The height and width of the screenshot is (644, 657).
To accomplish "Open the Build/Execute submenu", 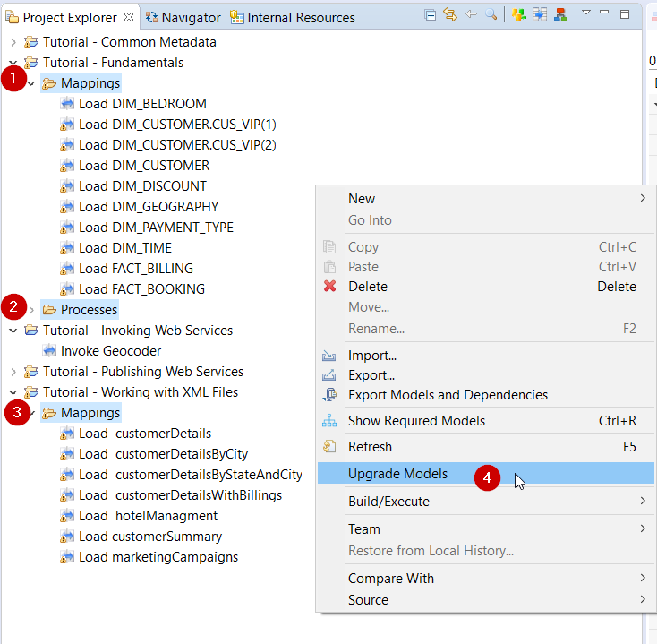I will click(x=486, y=502).
